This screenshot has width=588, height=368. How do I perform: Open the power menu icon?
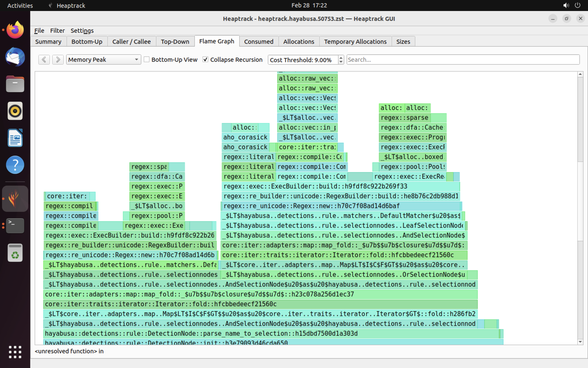pos(578,5)
